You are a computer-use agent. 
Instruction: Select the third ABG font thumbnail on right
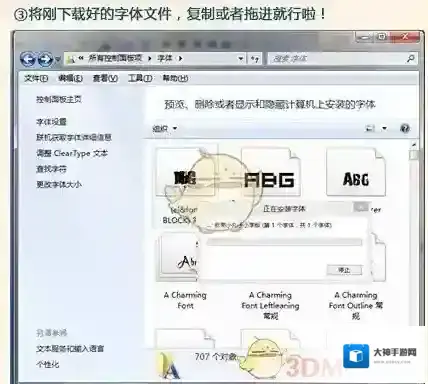[x=356, y=173]
